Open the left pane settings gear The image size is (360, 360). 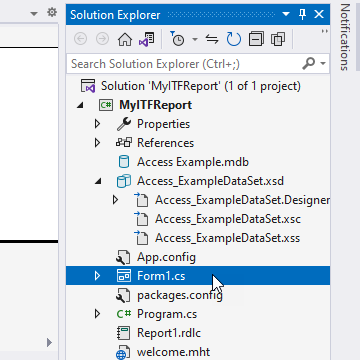click(52, 13)
